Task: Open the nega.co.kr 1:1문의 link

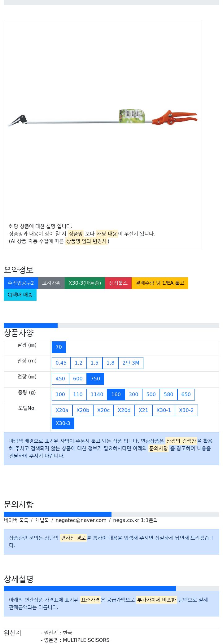Action: (x=135, y=520)
